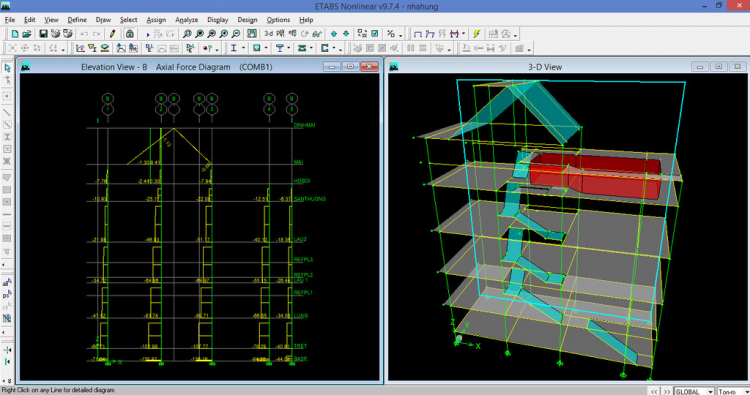Viewport: 750px width, 395px height.
Task: Click the Undo arrow in toolbar
Action: pos(84,34)
